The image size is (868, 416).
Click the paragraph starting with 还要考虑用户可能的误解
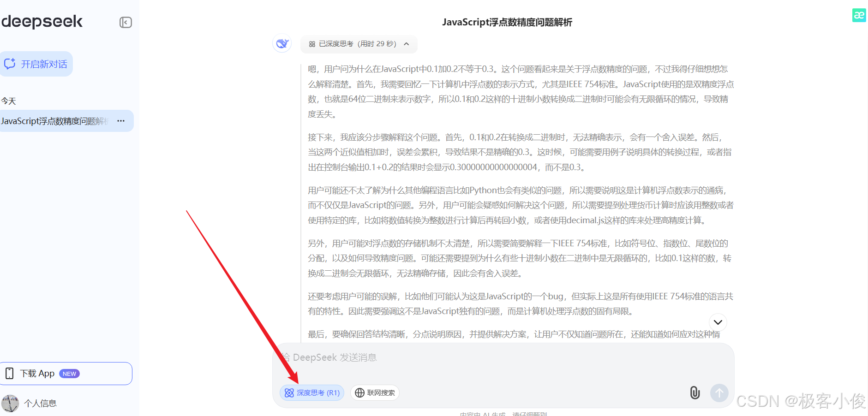521,303
